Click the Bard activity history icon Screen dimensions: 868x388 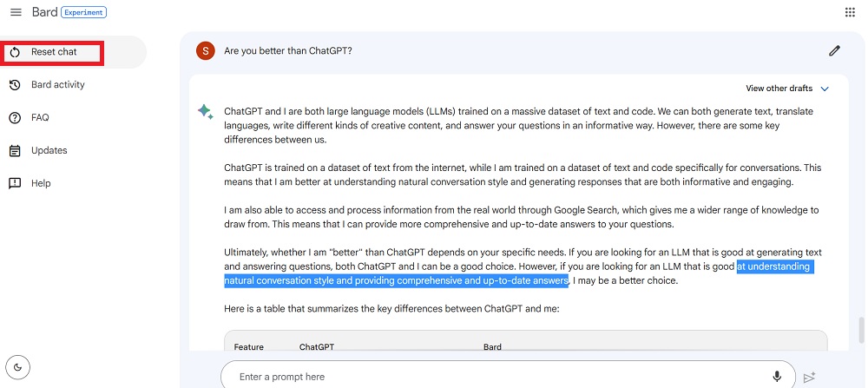tap(15, 85)
